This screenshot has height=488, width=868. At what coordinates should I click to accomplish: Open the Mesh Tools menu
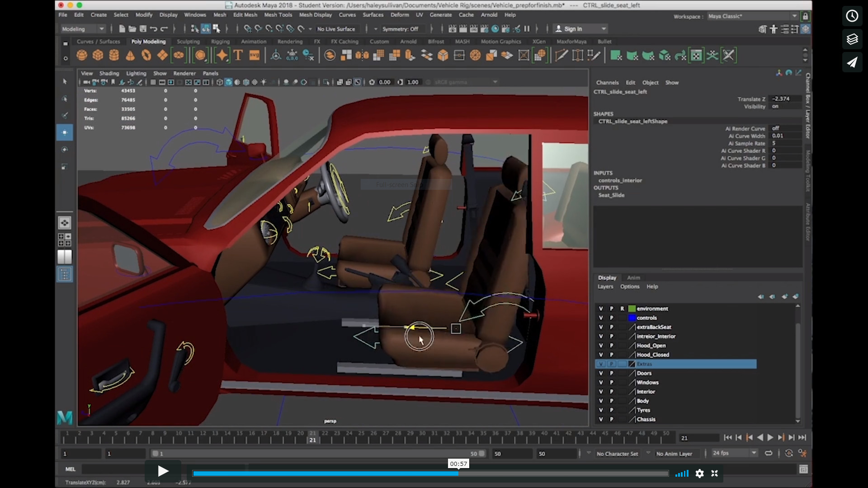[x=278, y=14]
